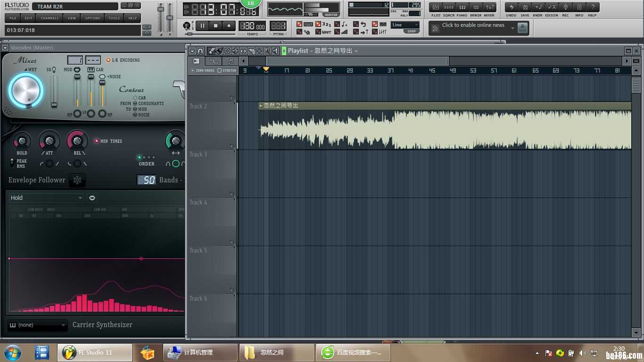The width and height of the screenshot is (644, 362).
Task: Select the Paint brush tool in Playlist
Action: click(219, 51)
